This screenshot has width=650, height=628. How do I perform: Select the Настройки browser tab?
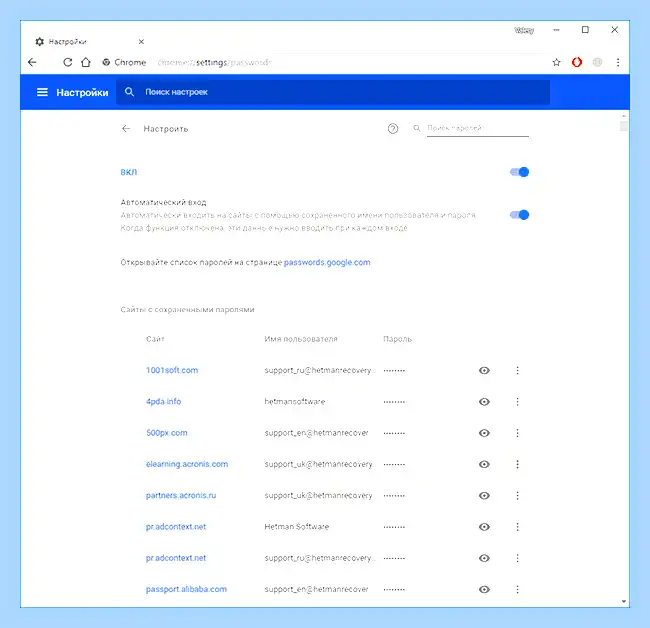tap(90, 41)
